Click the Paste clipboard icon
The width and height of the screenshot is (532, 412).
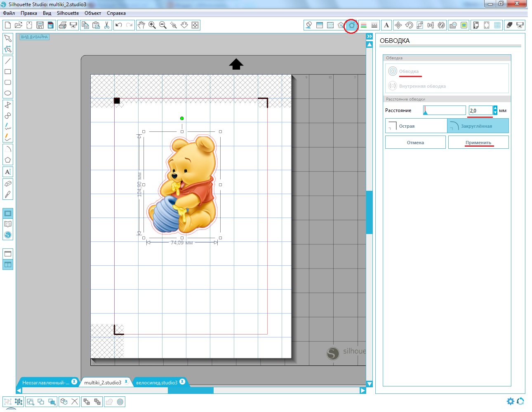[96, 25]
